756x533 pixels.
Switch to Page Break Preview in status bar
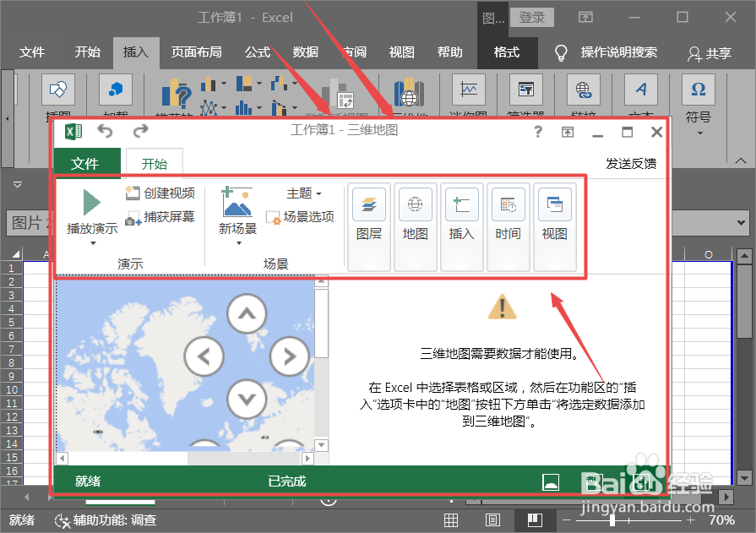[x=535, y=520]
